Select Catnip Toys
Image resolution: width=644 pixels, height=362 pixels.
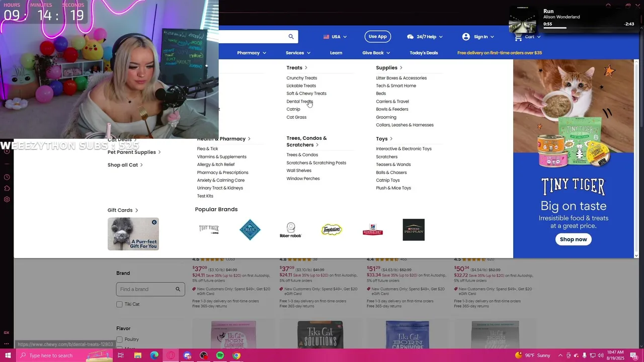[387, 180]
